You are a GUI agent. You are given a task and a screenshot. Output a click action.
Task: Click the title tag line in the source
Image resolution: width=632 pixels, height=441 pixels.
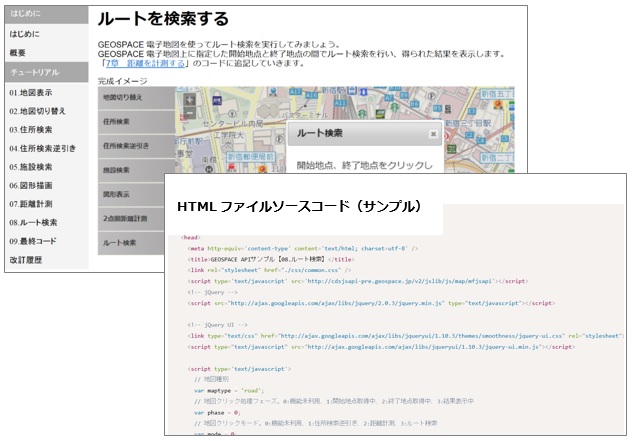tap(271, 259)
